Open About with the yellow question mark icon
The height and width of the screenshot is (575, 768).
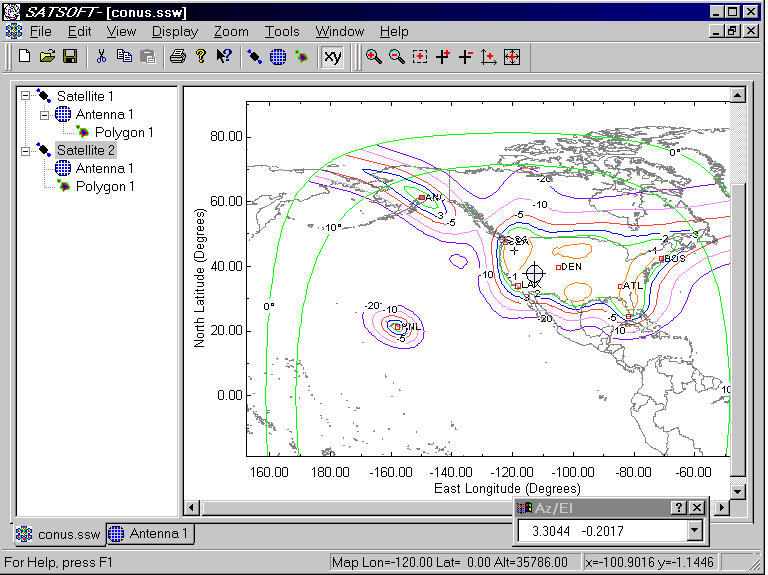pyautogui.click(x=201, y=57)
